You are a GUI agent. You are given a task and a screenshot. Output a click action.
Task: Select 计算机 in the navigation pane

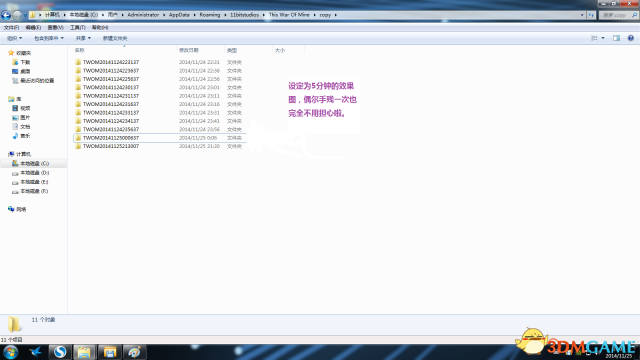click(20, 154)
